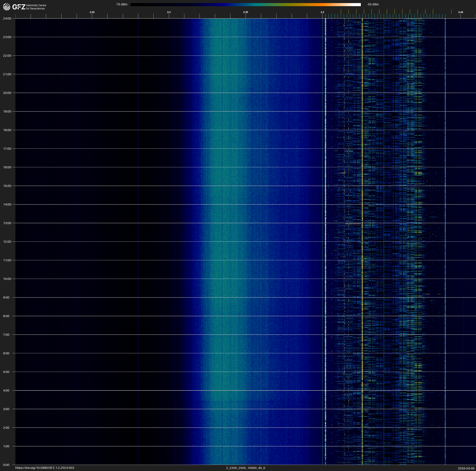Viewport: 476px width, 471px height.
Task: Click the 24:00 time axis label
Action: pyautogui.click(x=7, y=18)
